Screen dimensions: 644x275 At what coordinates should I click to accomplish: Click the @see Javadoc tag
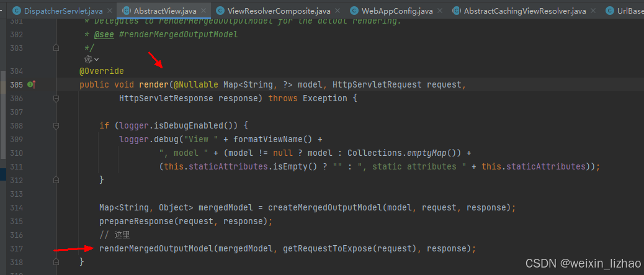[104, 35]
